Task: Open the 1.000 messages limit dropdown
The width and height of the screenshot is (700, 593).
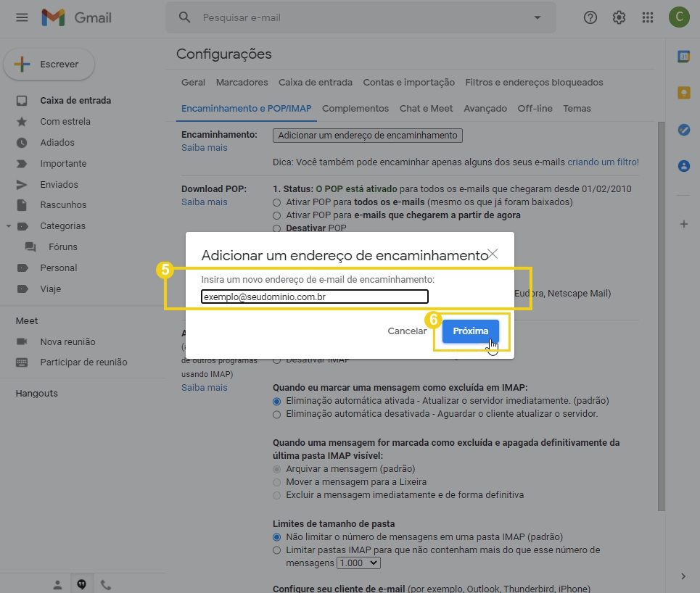Action: click(358, 563)
